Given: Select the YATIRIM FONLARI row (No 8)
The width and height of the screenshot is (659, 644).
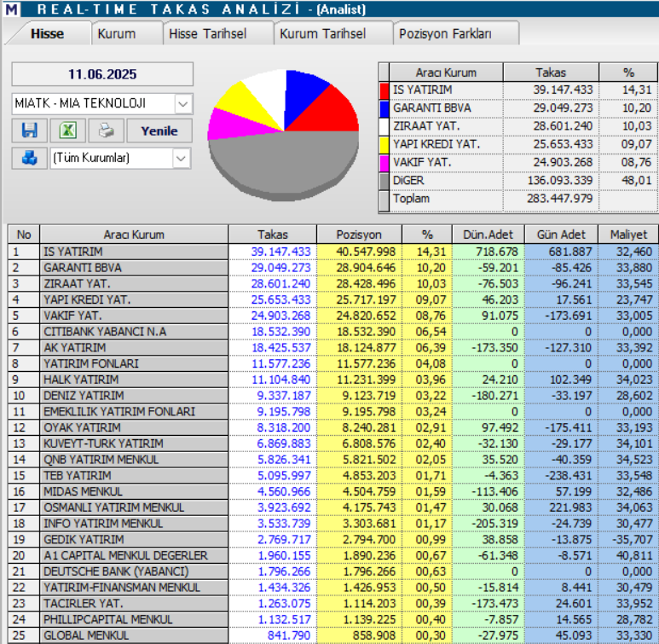Looking at the screenshot, I should point(333,363).
